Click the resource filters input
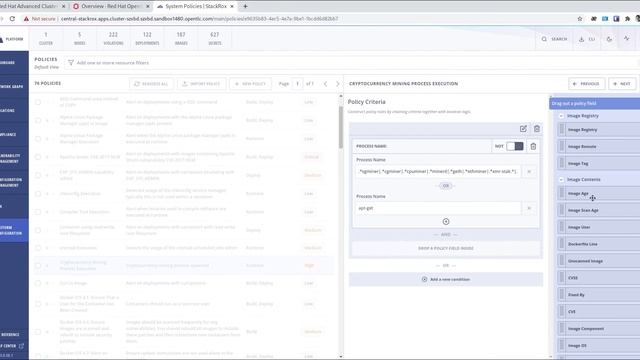This screenshot has width=640, height=360. tap(351, 63)
